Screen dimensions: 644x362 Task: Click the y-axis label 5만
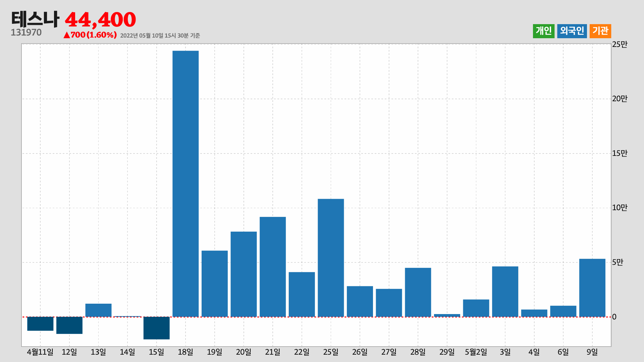[618, 262]
